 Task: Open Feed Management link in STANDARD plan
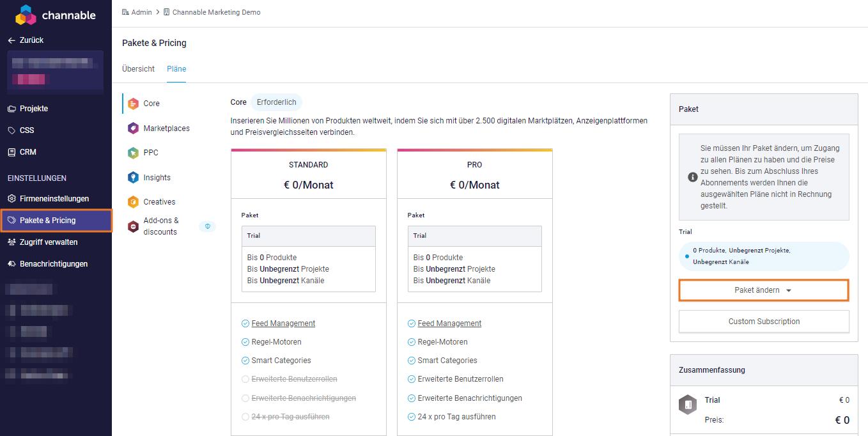pyautogui.click(x=283, y=323)
